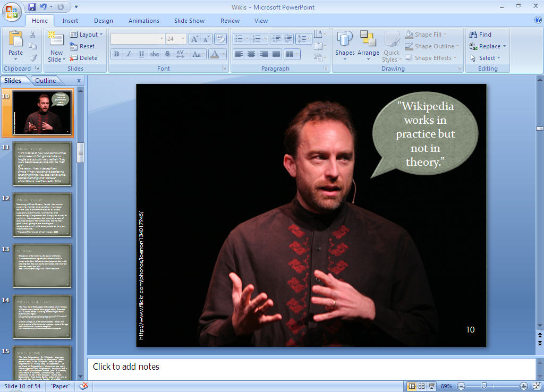Go to the Animations tab
The width and height of the screenshot is (544, 392).
point(143,21)
